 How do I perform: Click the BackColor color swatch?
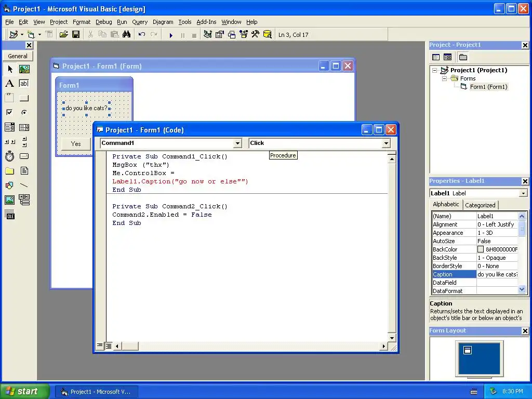(481, 249)
